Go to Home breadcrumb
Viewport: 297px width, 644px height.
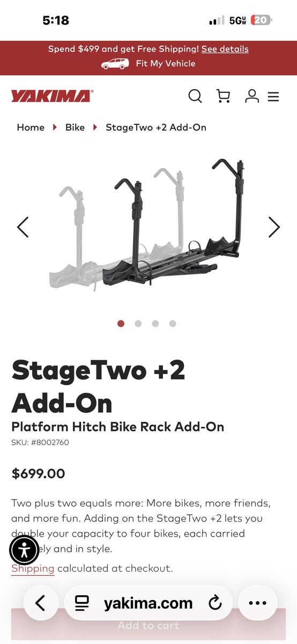pos(31,127)
